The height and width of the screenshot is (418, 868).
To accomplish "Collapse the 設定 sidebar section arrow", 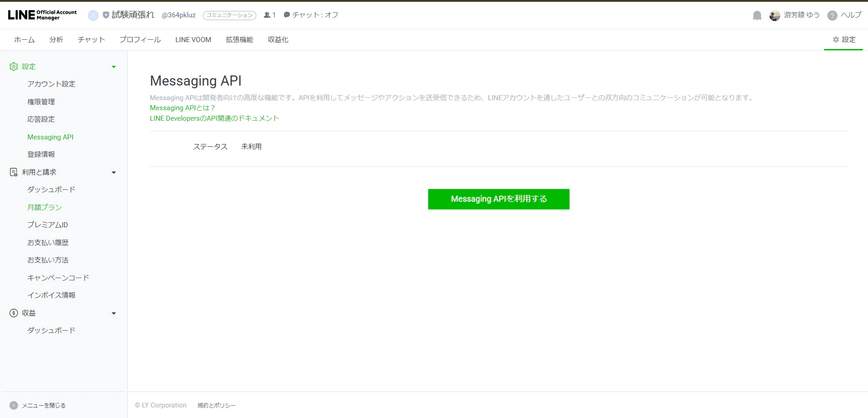I will [114, 67].
